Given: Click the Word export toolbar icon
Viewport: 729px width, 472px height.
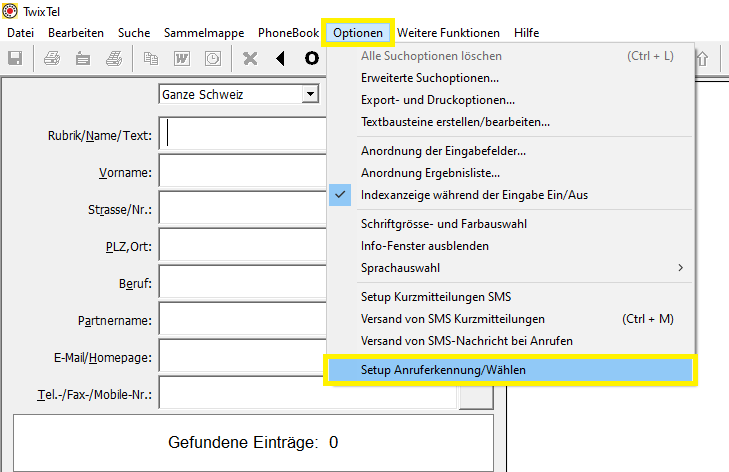Looking at the screenshot, I should click(x=182, y=58).
